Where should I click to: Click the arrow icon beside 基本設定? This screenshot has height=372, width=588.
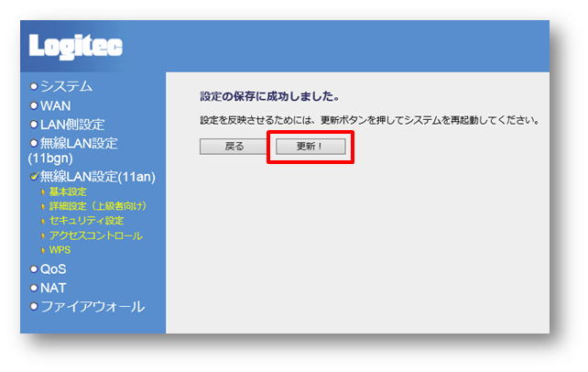click(x=43, y=192)
